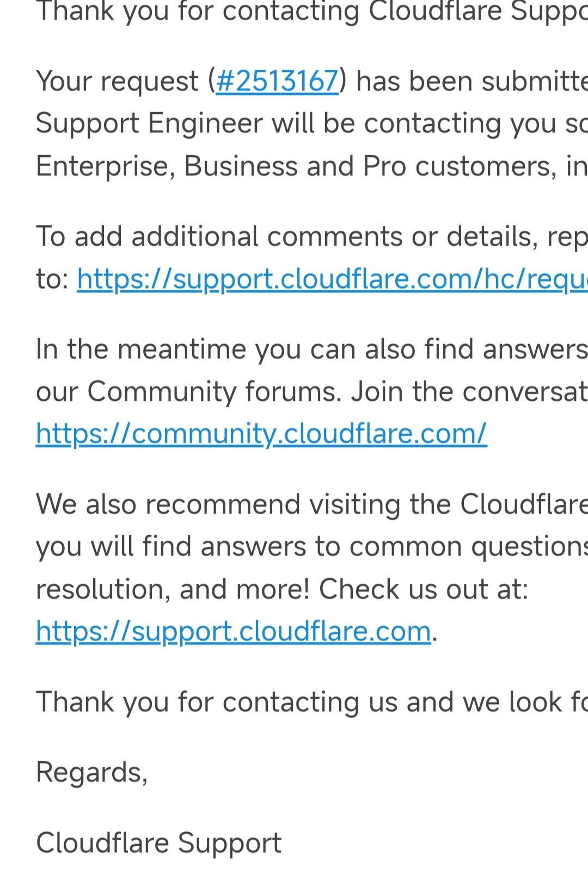Tap the 'you will find answers to common' line
Viewport: 588px width, 880px height.
point(312,547)
